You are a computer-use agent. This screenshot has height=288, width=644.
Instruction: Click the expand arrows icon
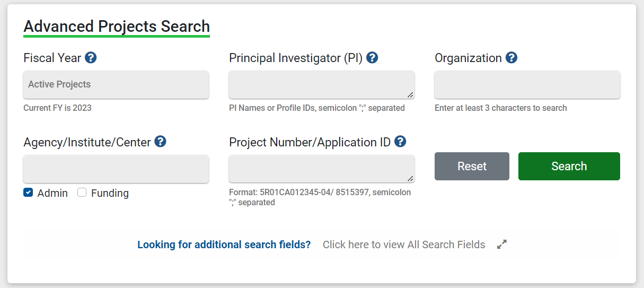[x=502, y=245]
